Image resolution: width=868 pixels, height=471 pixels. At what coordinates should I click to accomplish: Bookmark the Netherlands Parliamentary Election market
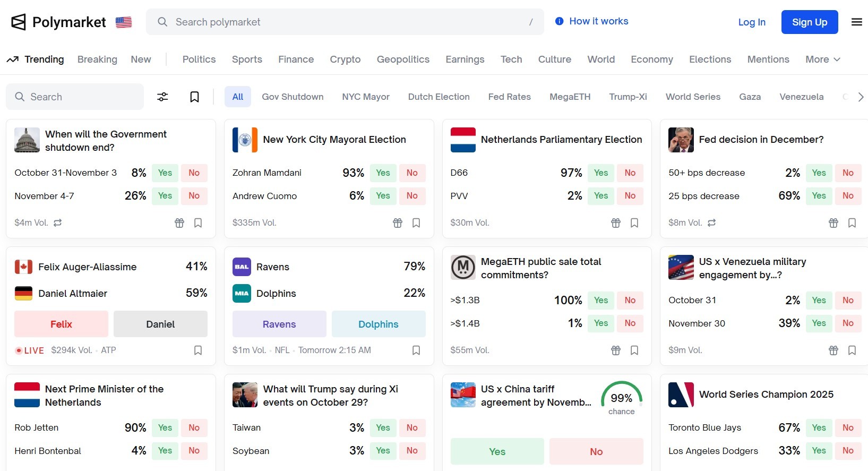coord(634,223)
